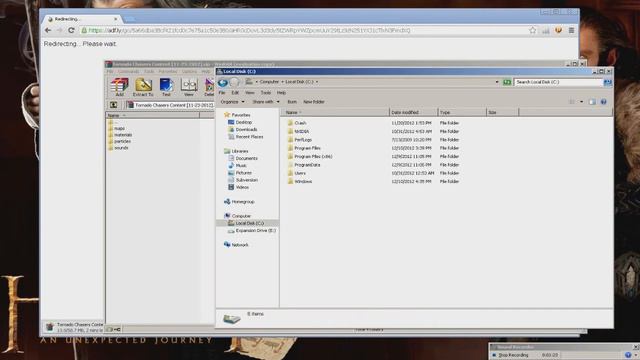The width and height of the screenshot is (640, 360).
Task: Open Explorer Tools menu
Action: point(266,93)
